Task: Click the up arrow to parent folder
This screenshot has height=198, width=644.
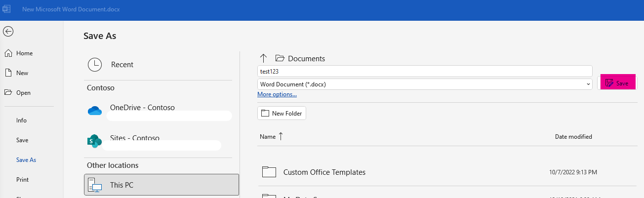Action: click(x=263, y=58)
